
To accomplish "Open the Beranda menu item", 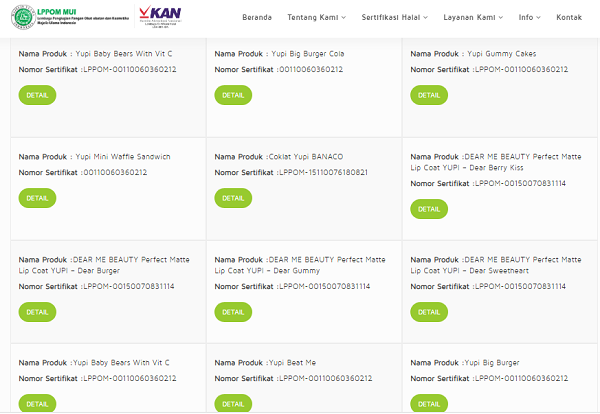I will click(x=257, y=17).
